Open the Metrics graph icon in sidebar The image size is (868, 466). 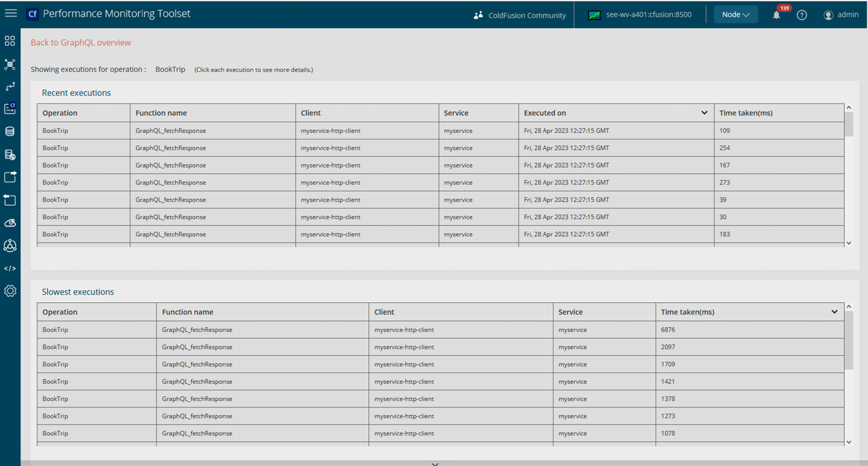(10, 86)
